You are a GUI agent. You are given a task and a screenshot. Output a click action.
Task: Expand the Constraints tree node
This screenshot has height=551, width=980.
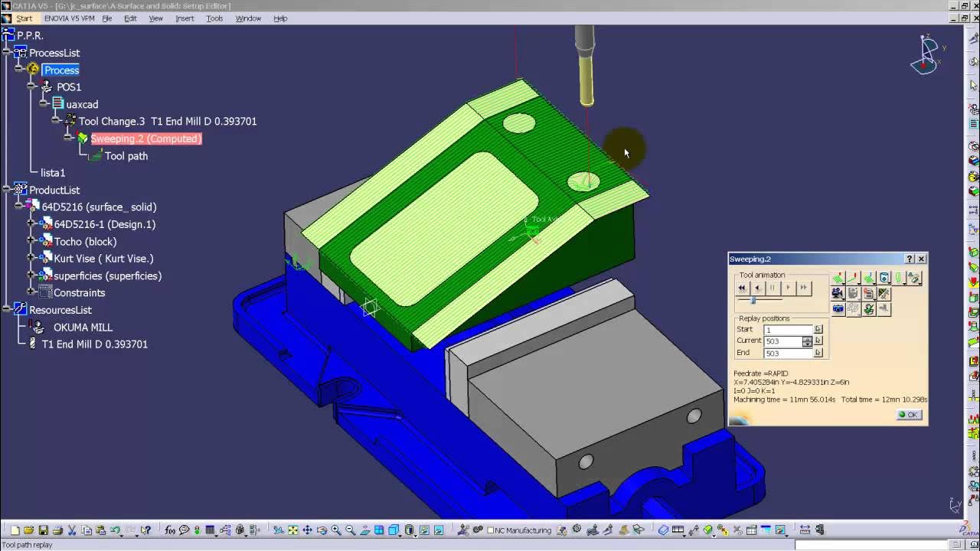coord(31,292)
